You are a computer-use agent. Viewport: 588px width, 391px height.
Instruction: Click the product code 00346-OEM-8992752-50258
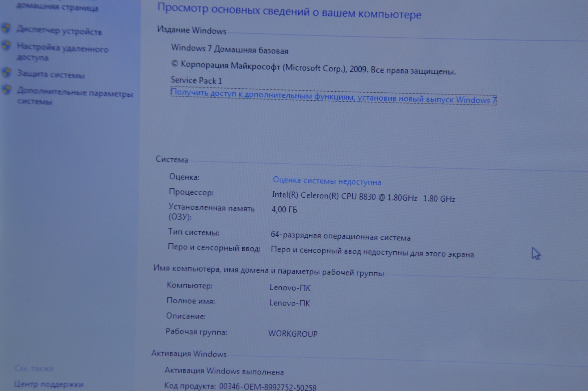click(x=268, y=387)
